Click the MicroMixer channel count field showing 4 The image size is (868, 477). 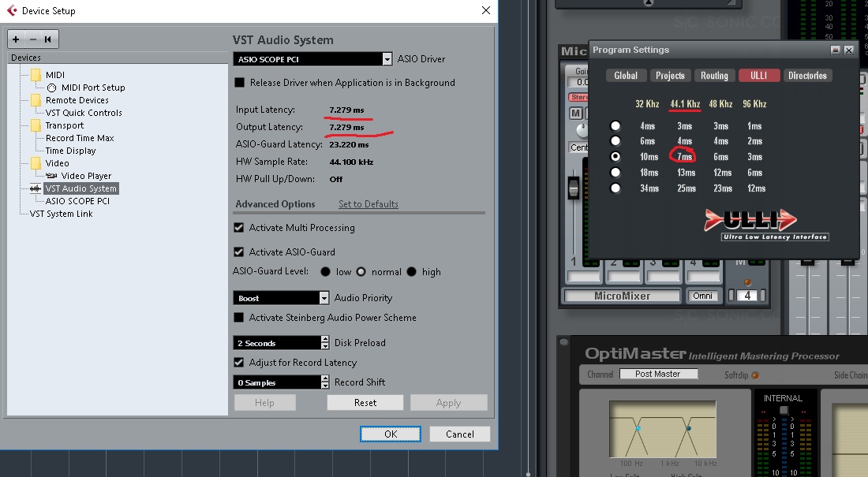pos(747,296)
